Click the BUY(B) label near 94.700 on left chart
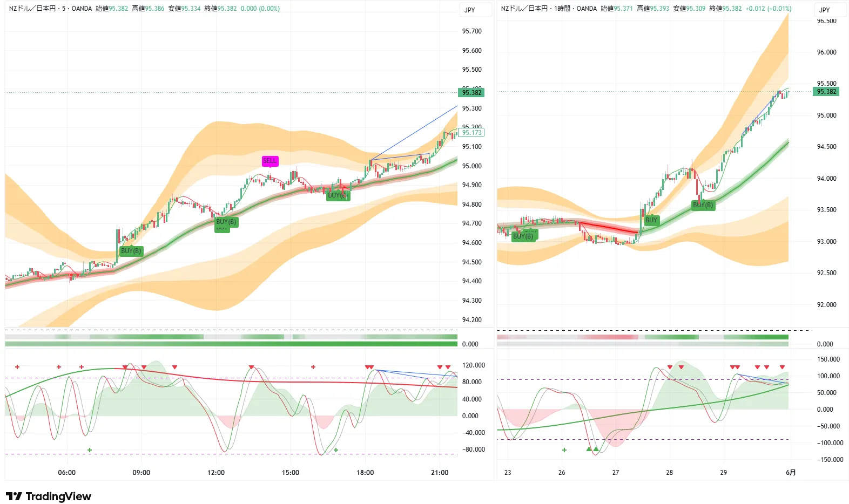 point(226,222)
